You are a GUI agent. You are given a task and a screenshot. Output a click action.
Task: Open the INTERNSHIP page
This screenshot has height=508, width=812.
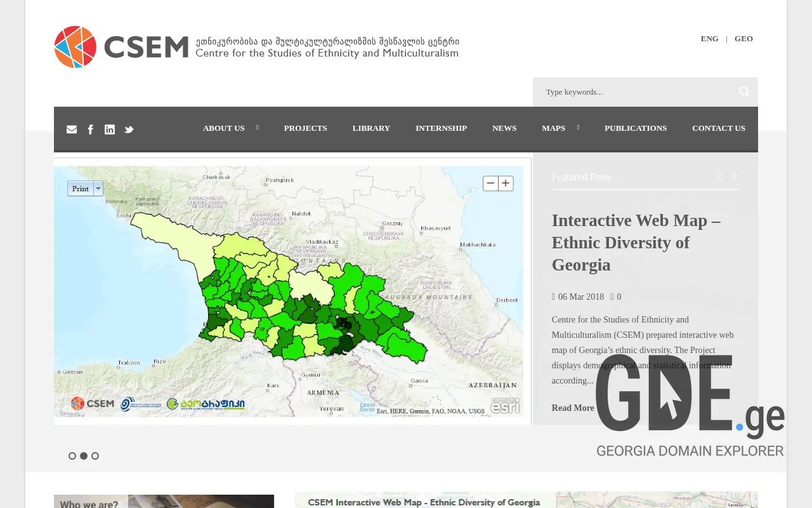[x=441, y=128]
